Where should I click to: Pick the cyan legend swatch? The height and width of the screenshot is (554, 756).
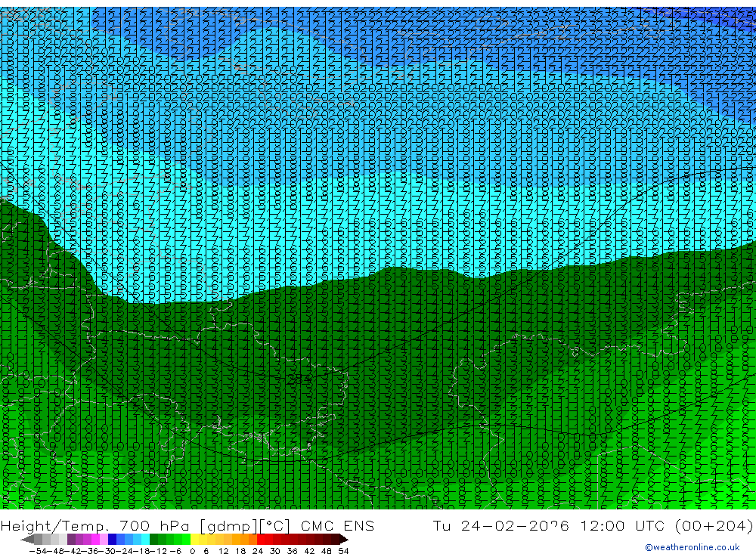click(145, 540)
